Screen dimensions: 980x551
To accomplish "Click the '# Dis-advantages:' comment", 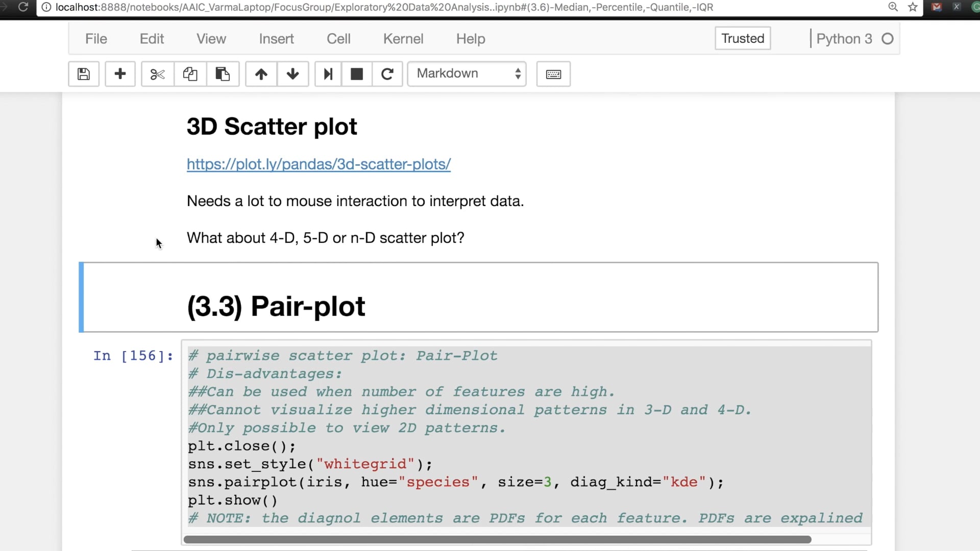I will point(265,374).
